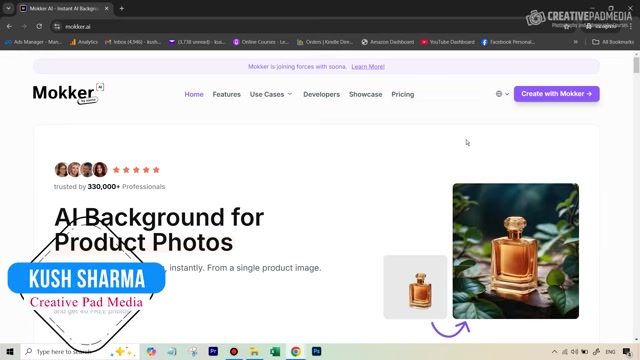The image size is (640, 360).
Task: Click the battery status icon
Action: [x=585, y=352]
